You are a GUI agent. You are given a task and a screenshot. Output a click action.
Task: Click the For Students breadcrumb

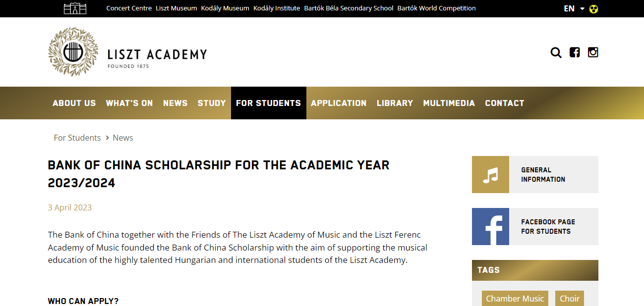point(77,138)
